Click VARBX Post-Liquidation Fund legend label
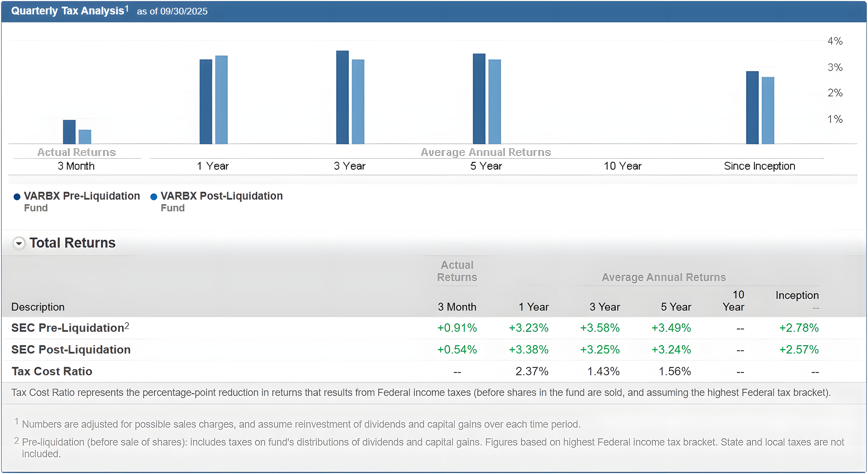This screenshot has width=868, height=474. [221, 196]
